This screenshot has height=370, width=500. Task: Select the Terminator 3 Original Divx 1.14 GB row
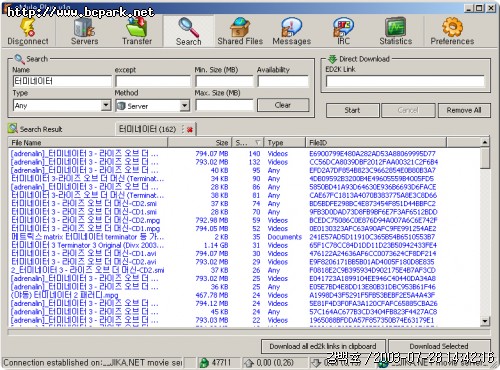click(x=245, y=245)
